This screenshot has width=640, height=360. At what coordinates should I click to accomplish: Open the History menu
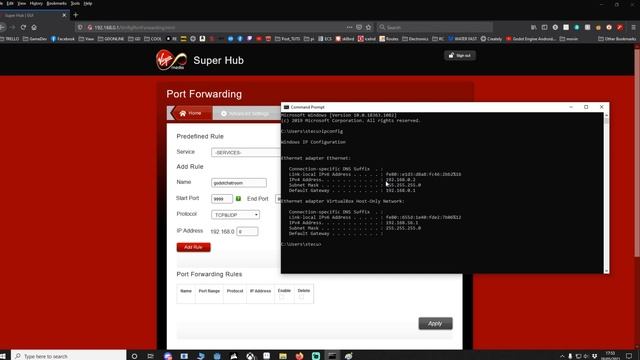36,3
